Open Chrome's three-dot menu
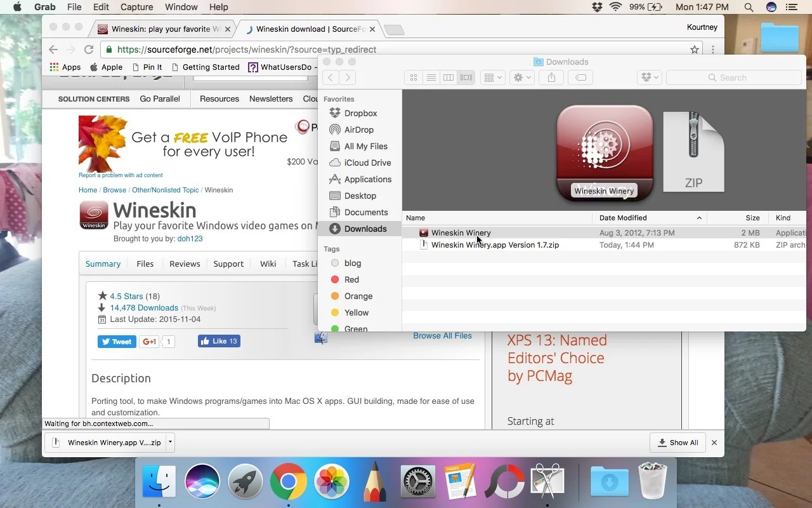812x508 pixels. (714, 49)
